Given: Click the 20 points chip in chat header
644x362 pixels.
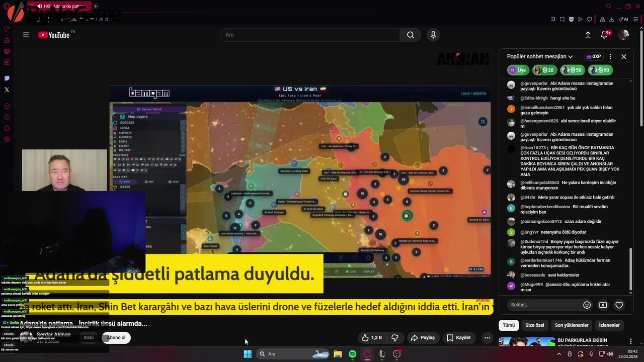Looking at the screenshot, I should 544,70.
